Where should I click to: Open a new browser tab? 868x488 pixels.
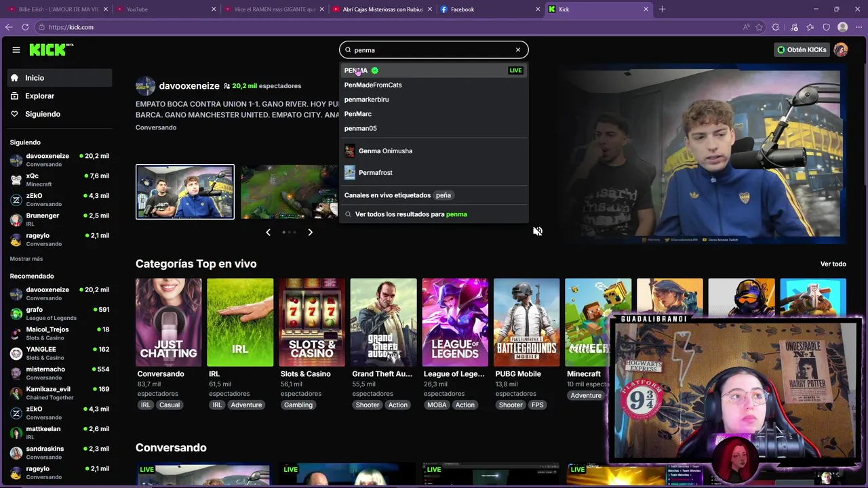pos(663,9)
